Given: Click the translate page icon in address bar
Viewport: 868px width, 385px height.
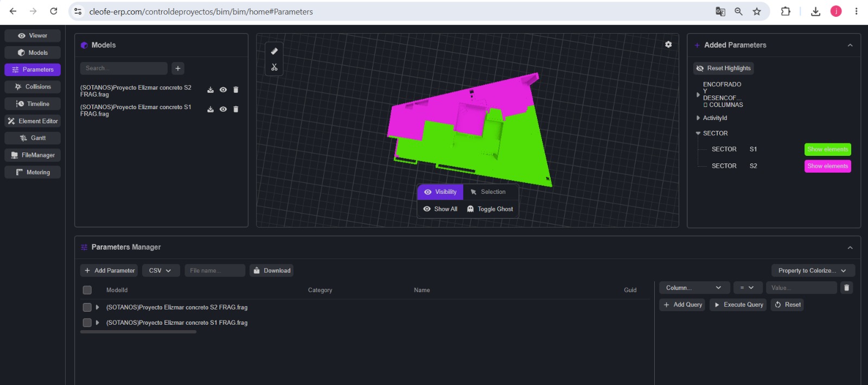Looking at the screenshot, I should click(x=720, y=11).
